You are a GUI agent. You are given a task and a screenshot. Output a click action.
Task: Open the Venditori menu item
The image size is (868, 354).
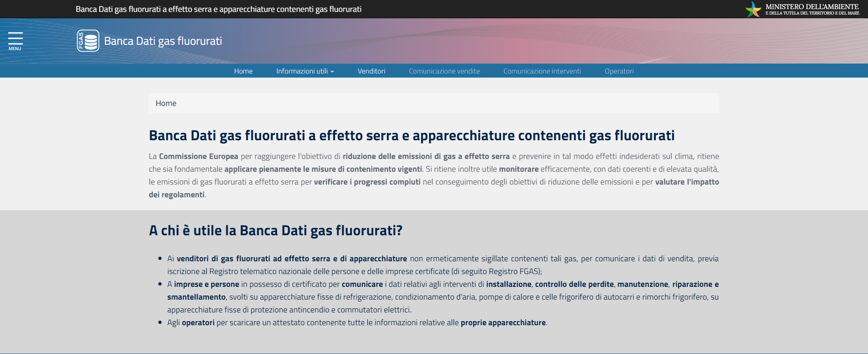pyautogui.click(x=371, y=71)
